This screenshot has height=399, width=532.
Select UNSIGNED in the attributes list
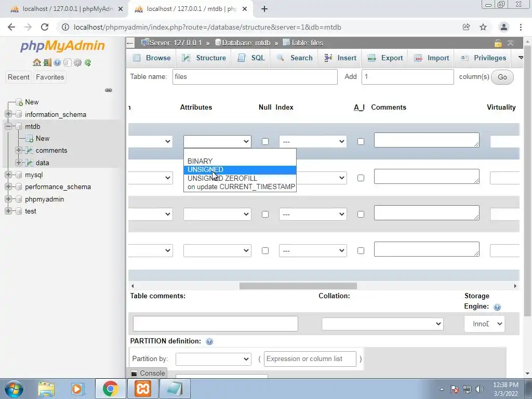pos(240,170)
